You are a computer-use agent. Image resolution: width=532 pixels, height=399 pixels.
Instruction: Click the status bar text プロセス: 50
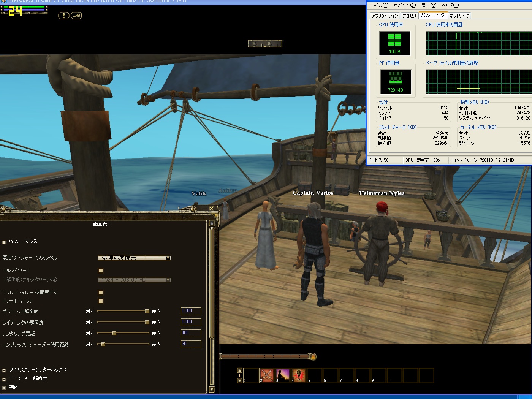(x=378, y=160)
